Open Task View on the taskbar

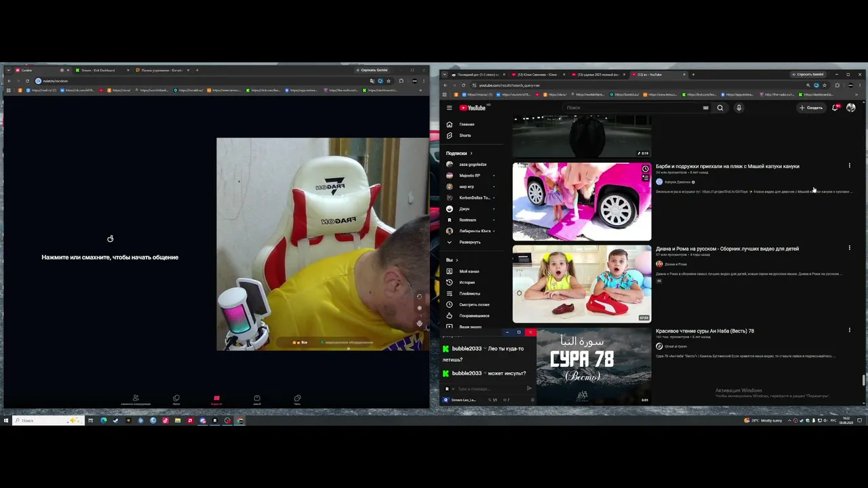point(91,420)
